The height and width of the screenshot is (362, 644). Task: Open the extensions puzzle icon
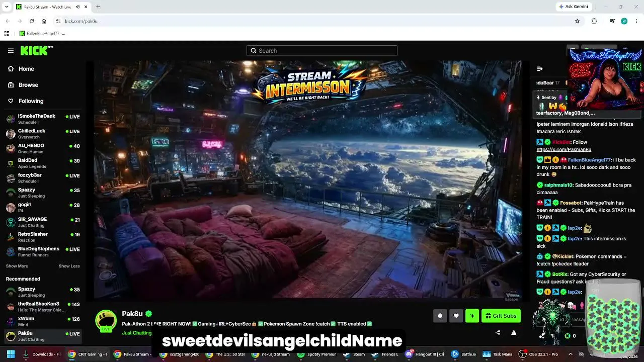tap(594, 21)
